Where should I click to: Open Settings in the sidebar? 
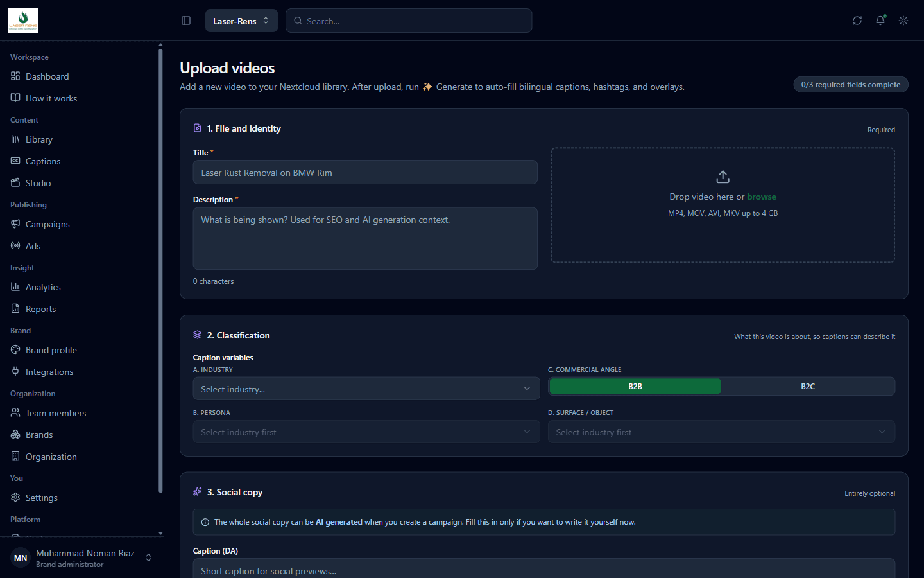click(x=42, y=498)
